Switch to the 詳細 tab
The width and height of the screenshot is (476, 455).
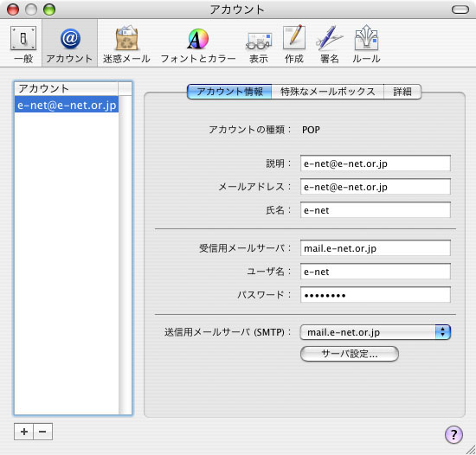coord(402,92)
